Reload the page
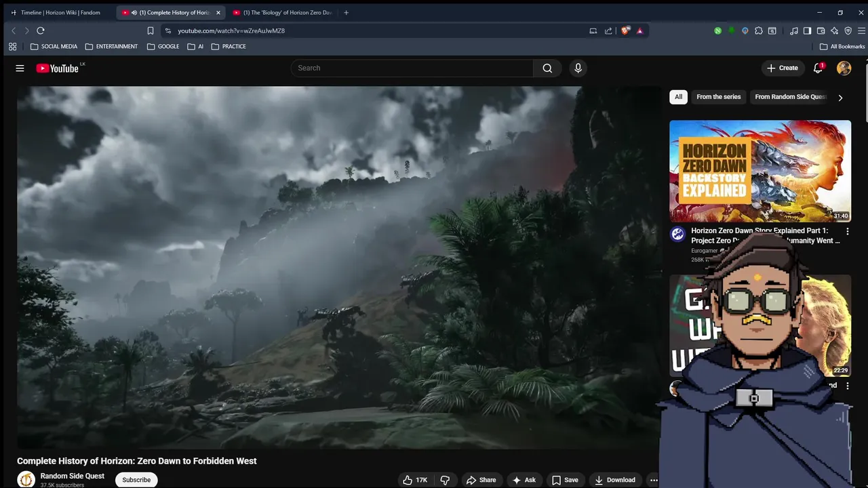868x488 pixels. point(41,30)
